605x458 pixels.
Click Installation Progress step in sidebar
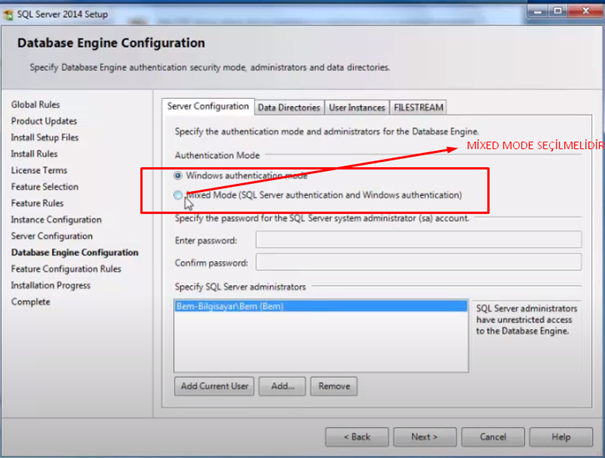[51, 286]
